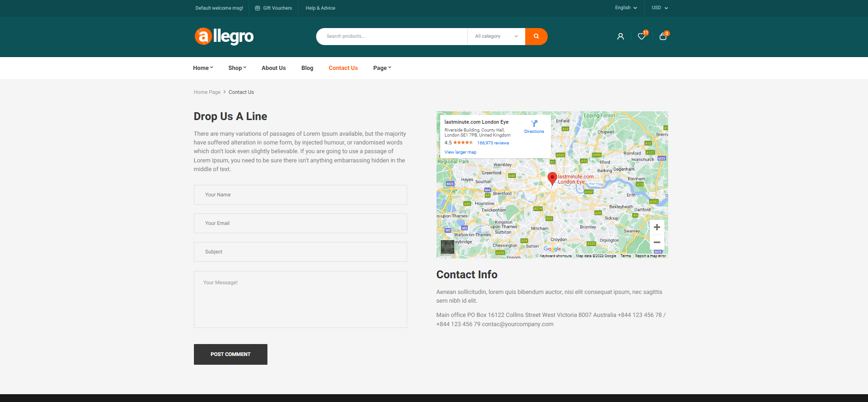Open the wishlist heart icon
Viewport: 868px width, 402px height.
641,36
